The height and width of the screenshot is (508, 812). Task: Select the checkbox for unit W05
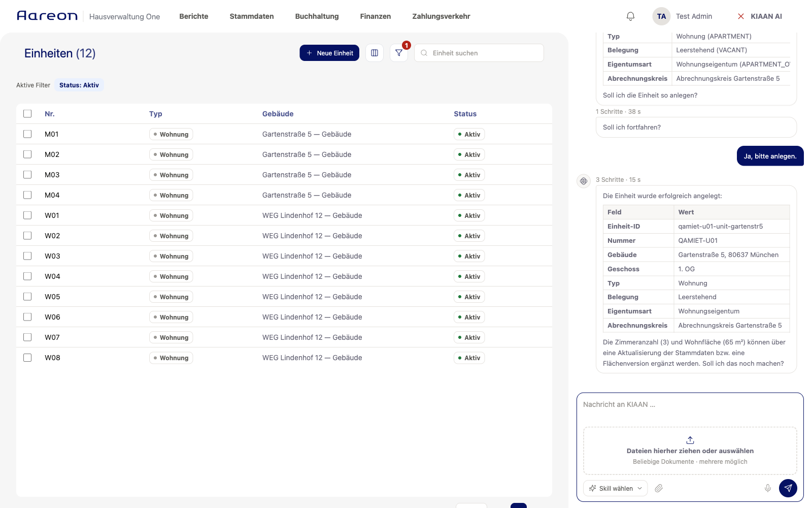(x=27, y=297)
